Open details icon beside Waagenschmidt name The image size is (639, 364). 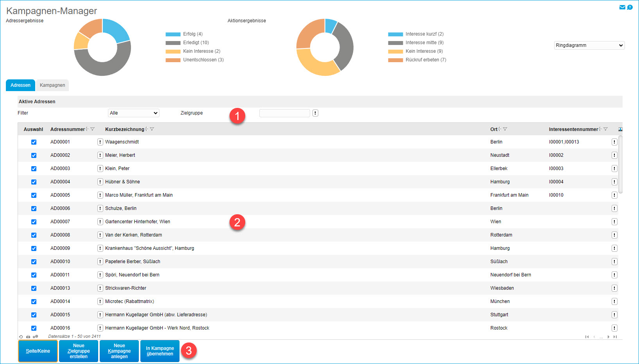(x=100, y=142)
